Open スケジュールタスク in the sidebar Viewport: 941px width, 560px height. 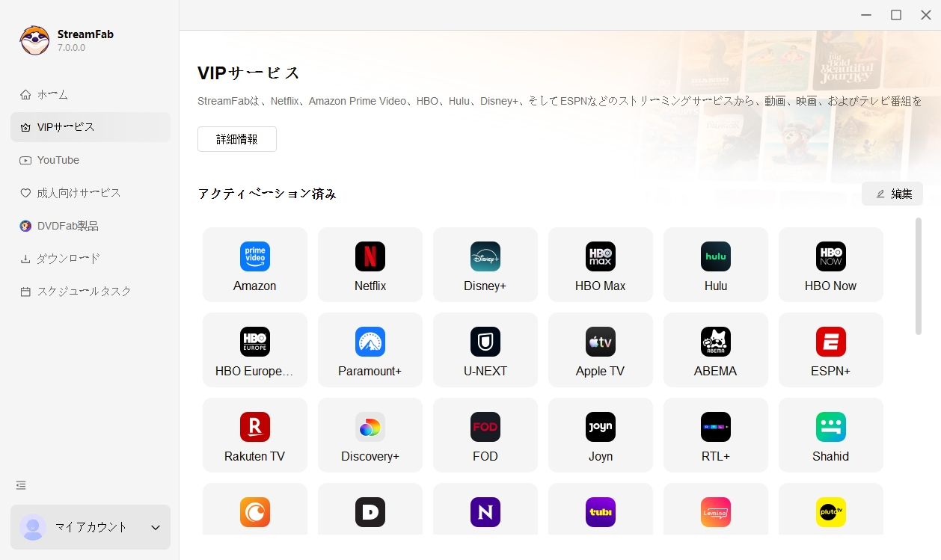[x=84, y=292]
